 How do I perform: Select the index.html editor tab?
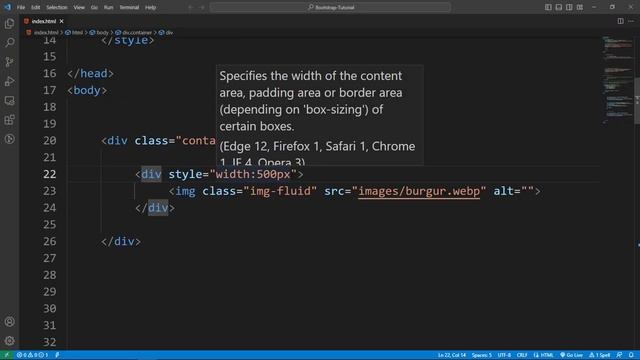coord(43,21)
